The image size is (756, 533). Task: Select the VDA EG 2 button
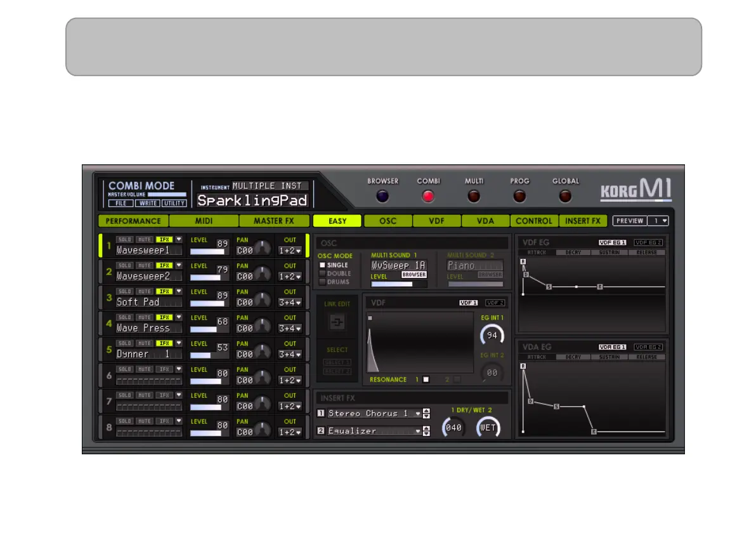(x=648, y=347)
